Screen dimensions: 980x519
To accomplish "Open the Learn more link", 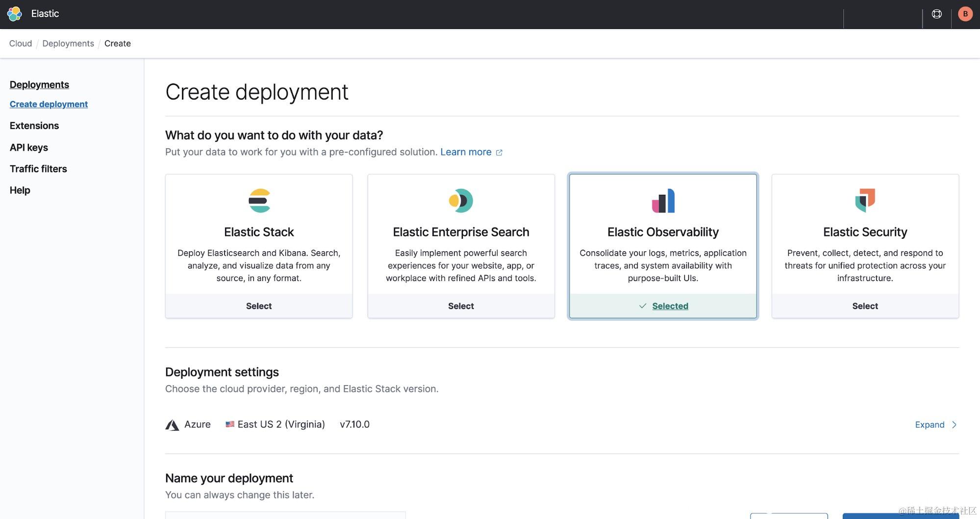I will (x=466, y=152).
